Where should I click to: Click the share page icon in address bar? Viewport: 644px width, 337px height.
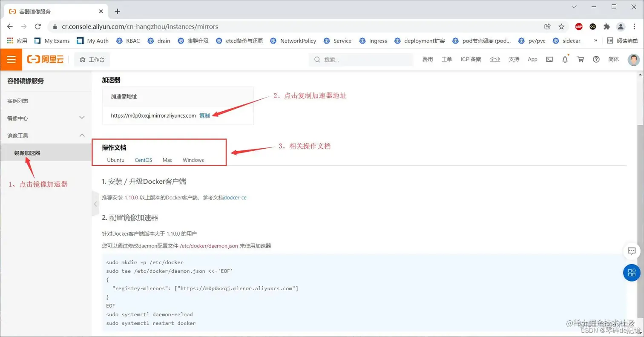coord(547,26)
